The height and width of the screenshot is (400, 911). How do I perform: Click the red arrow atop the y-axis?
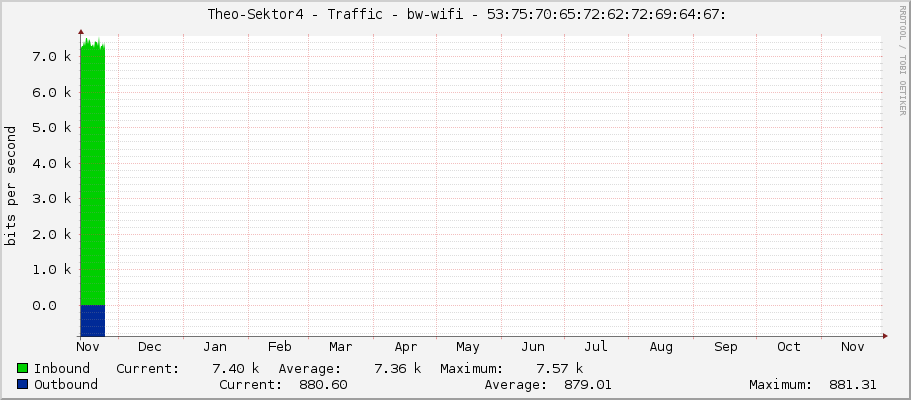(80, 33)
